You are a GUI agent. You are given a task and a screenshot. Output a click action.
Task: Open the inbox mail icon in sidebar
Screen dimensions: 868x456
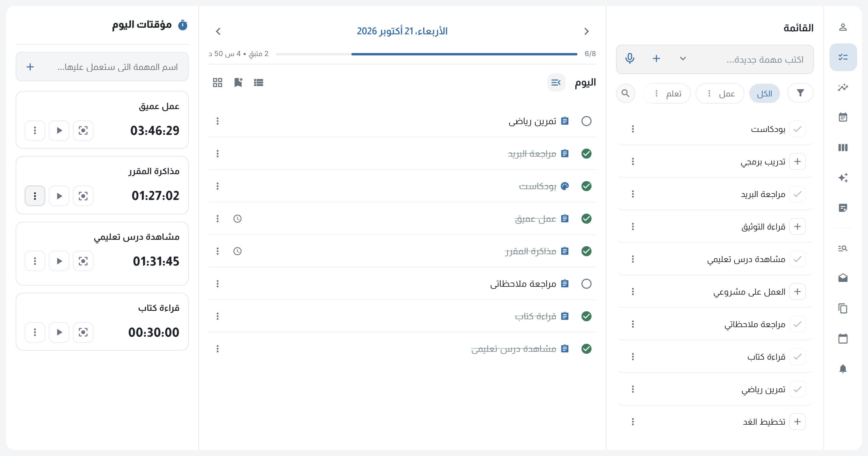tap(843, 278)
